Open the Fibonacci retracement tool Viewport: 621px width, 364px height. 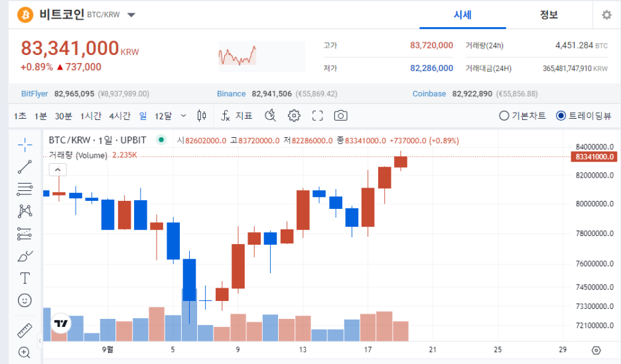25,189
